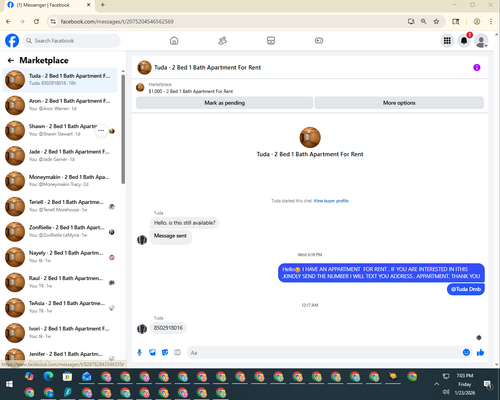Open Moneymakin conversation in the list
The height and width of the screenshot is (400, 500).
[60, 181]
